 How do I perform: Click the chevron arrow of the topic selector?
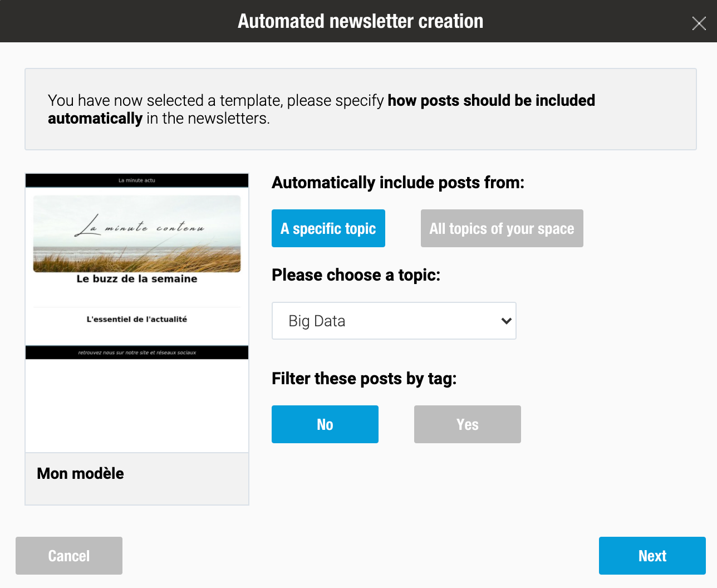pos(506,321)
